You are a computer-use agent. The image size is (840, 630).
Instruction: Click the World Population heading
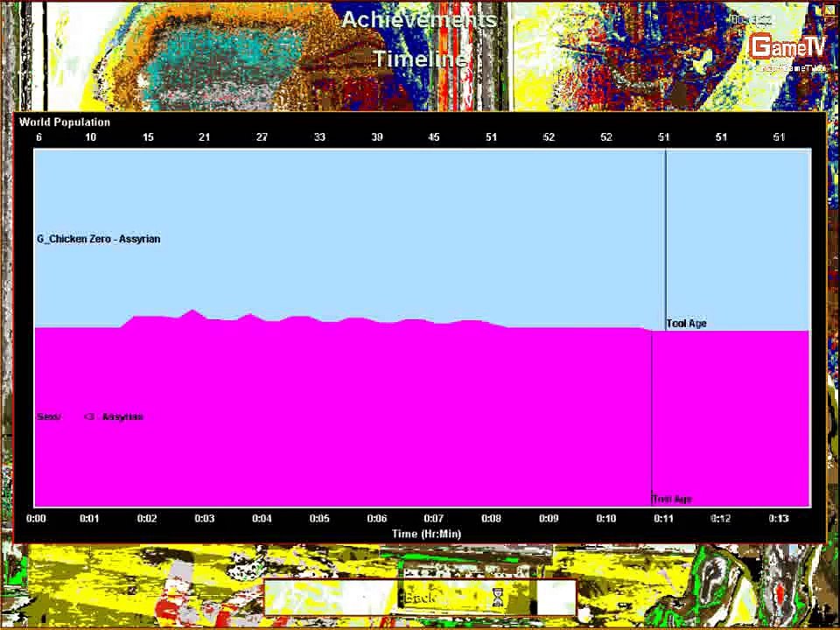65,122
